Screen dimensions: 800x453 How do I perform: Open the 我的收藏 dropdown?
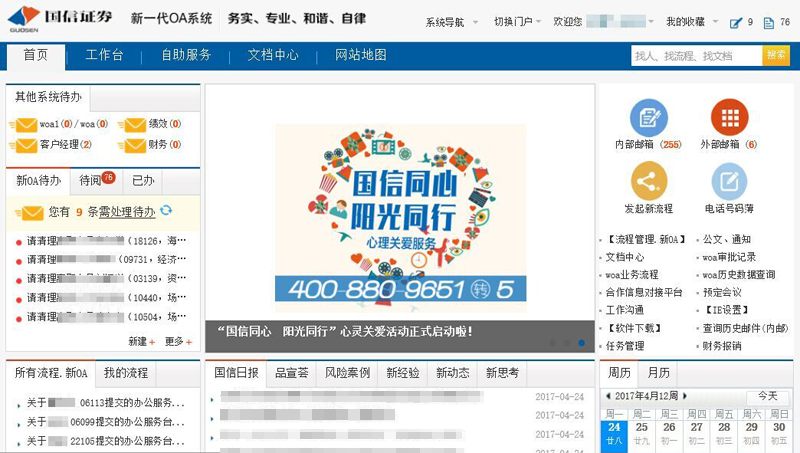[691, 22]
